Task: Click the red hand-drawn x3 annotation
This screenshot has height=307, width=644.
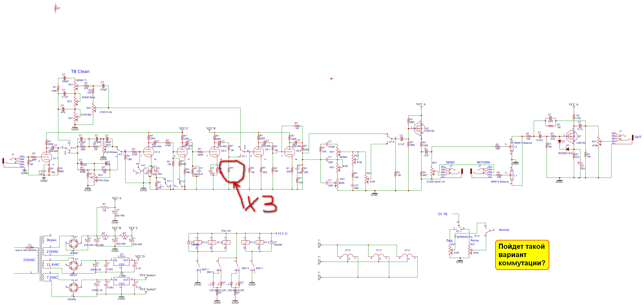Action: click(261, 204)
